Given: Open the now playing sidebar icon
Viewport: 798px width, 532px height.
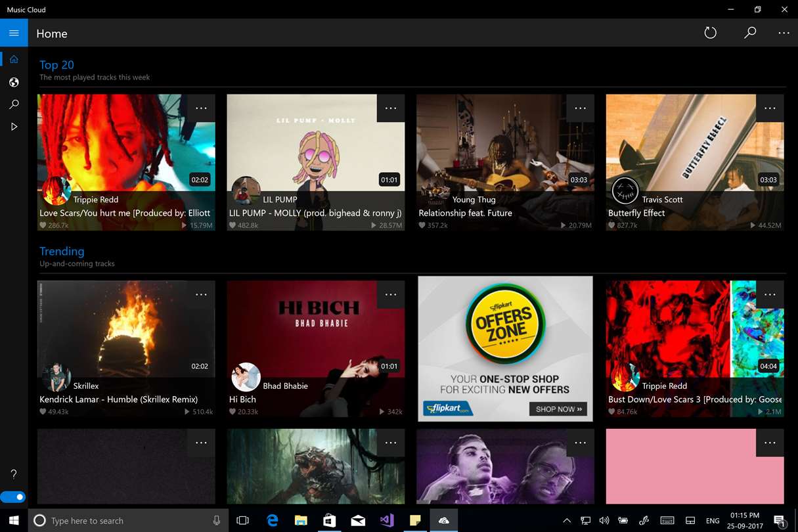Looking at the screenshot, I should (x=14, y=127).
